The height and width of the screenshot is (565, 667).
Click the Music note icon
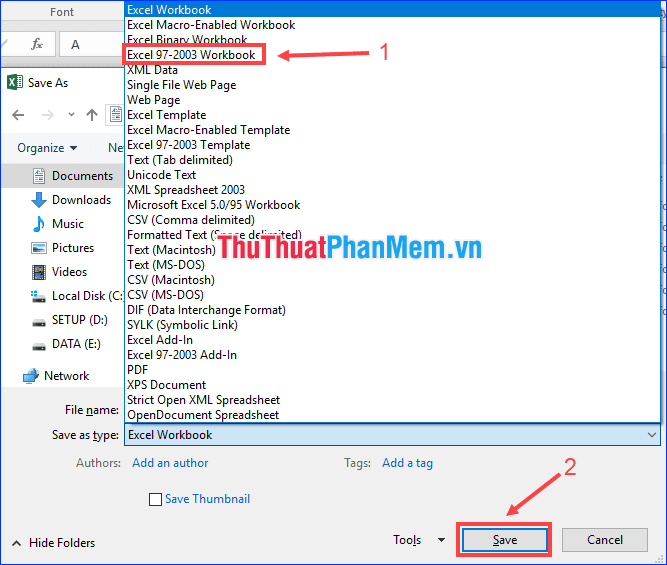[x=39, y=224]
